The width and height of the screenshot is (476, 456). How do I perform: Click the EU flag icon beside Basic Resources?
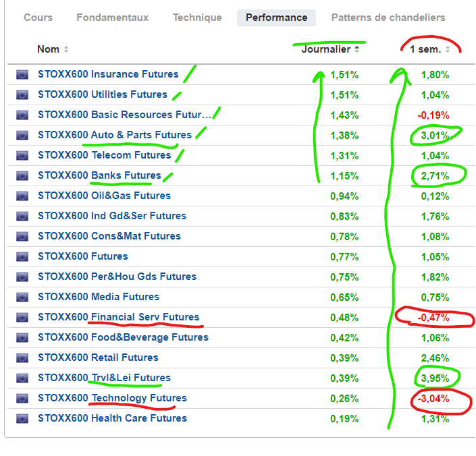22,115
